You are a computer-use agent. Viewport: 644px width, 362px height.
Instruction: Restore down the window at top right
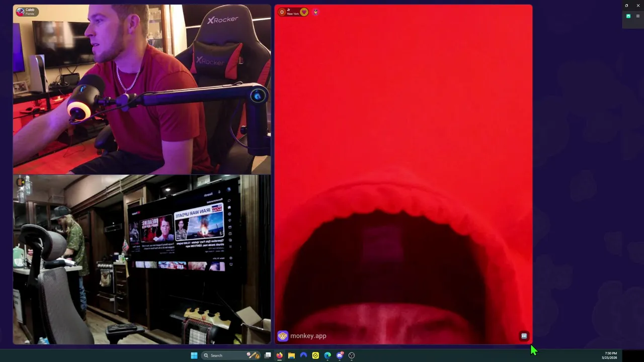(626, 6)
